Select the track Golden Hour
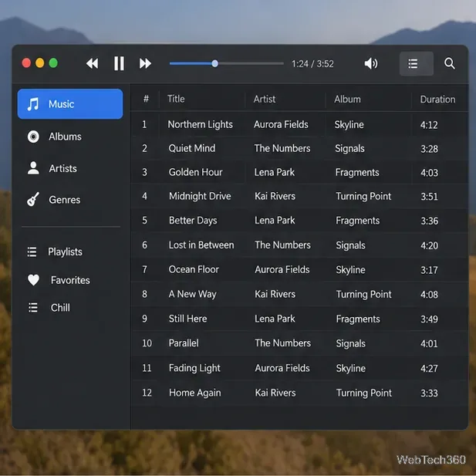 [195, 172]
